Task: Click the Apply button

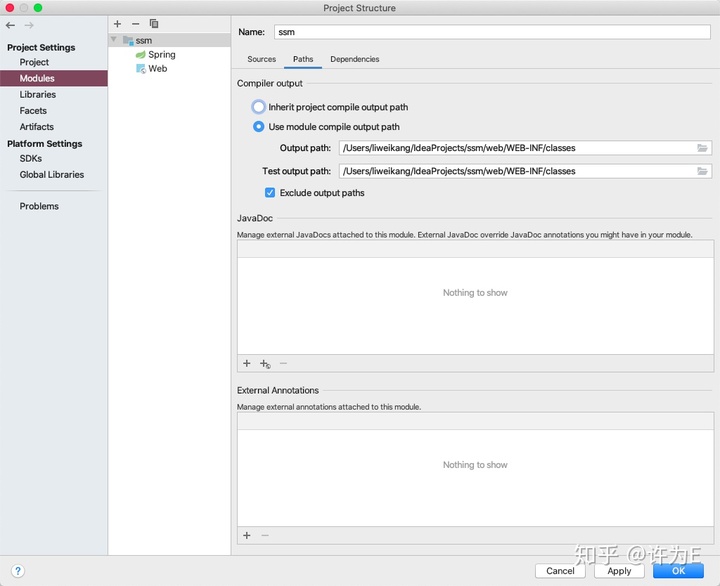Action: click(619, 571)
